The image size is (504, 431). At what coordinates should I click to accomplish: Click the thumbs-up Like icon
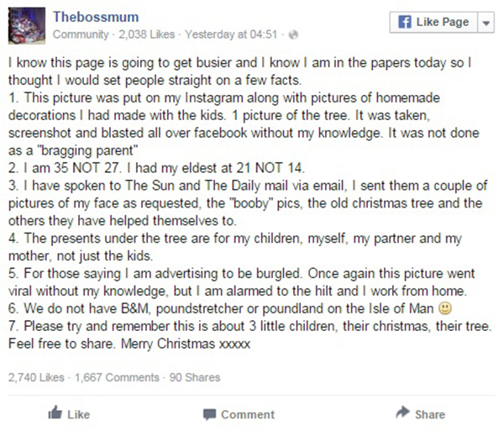(x=55, y=413)
